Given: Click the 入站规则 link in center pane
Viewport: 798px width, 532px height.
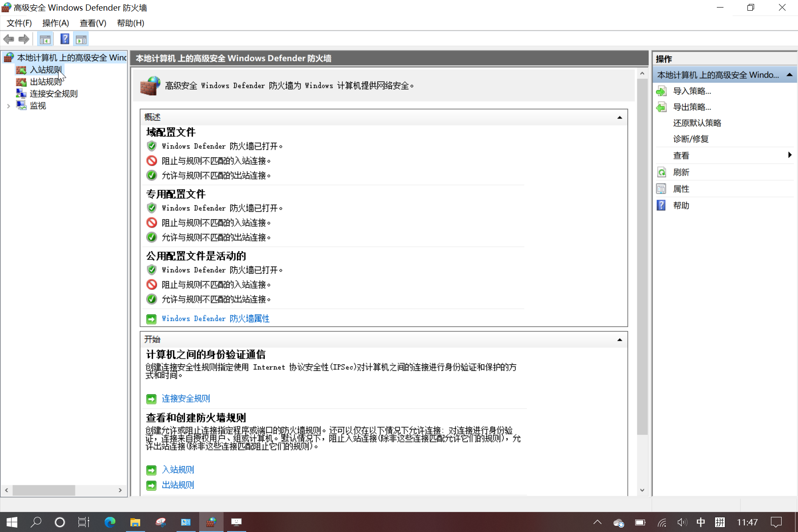Looking at the screenshot, I should point(178,469).
